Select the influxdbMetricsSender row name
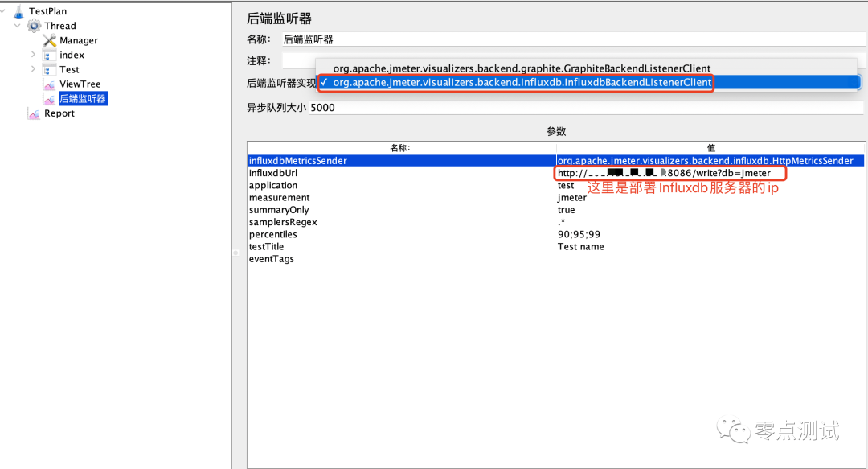Viewport: 868px width, 469px height. pos(298,161)
